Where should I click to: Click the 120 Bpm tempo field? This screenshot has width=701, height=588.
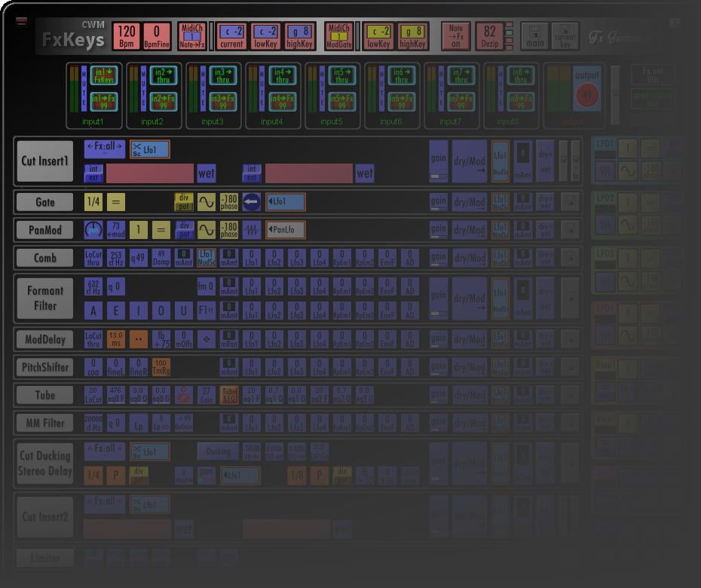[x=127, y=36]
